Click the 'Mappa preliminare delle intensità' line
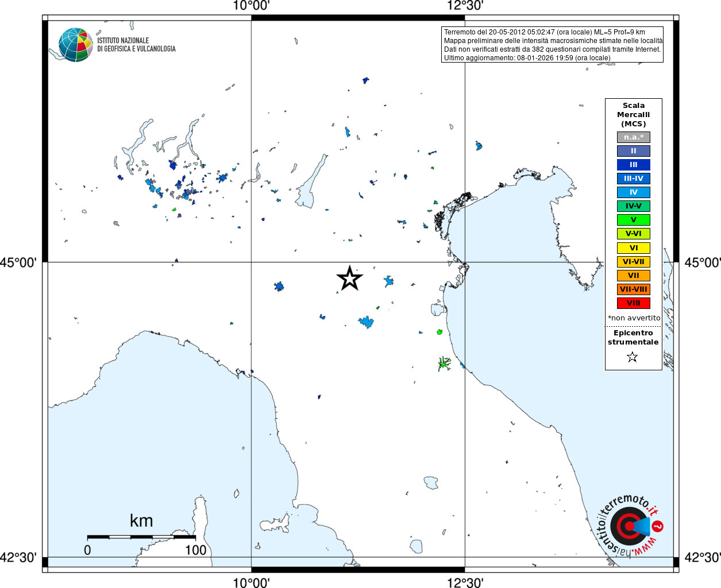The image size is (721, 588). [x=553, y=41]
